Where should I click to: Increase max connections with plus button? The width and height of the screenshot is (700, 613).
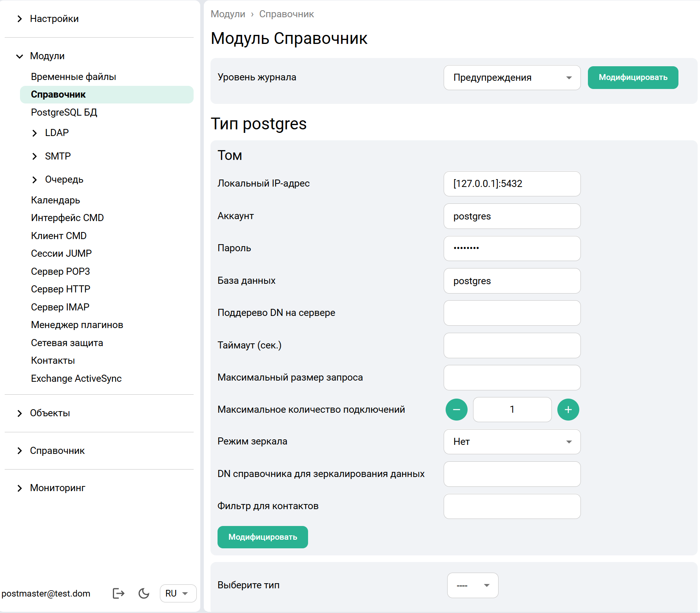click(x=568, y=410)
